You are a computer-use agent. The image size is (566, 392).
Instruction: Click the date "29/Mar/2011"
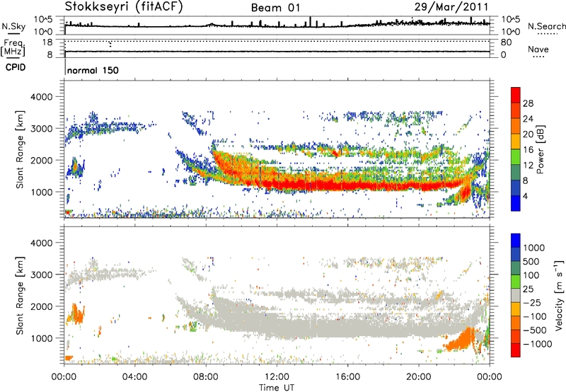click(451, 7)
